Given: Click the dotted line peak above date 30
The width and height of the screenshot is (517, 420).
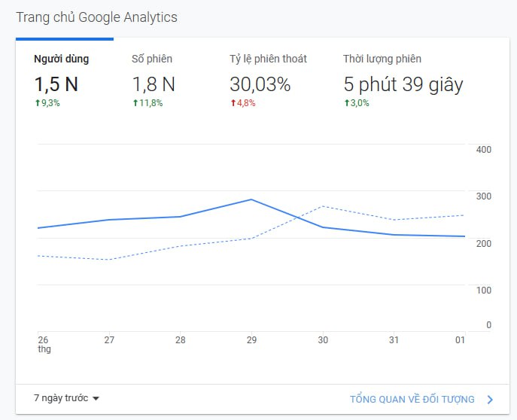Looking at the screenshot, I should click(x=322, y=206).
